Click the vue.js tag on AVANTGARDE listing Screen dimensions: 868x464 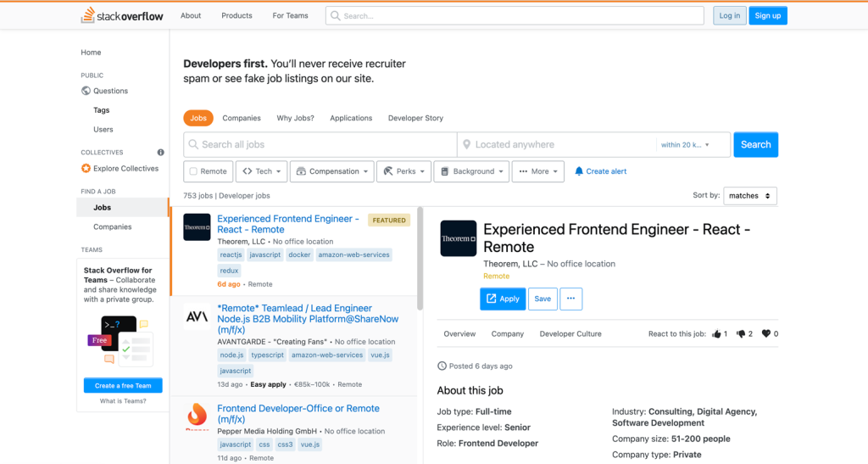coord(380,355)
